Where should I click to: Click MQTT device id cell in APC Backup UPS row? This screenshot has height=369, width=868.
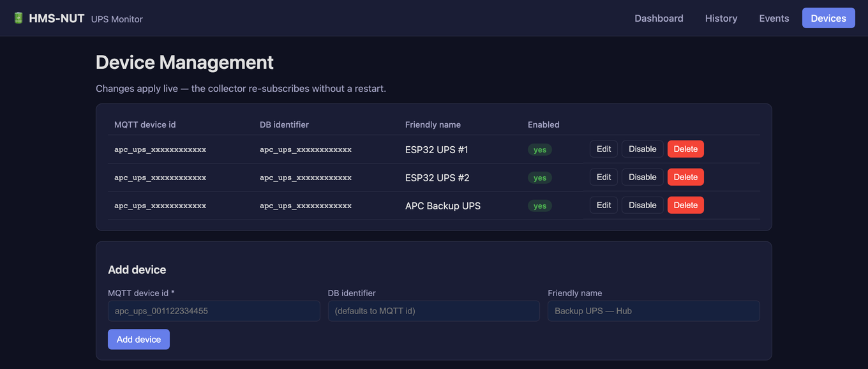click(x=160, y=206)
